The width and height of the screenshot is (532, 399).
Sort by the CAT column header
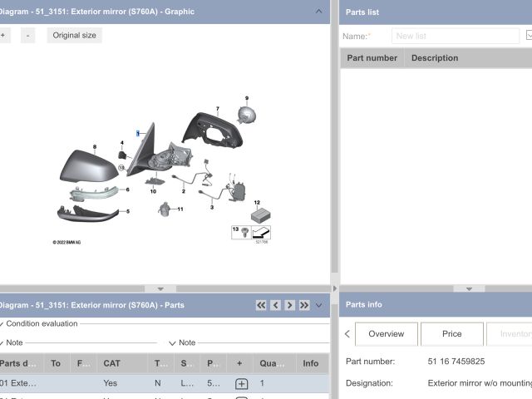tap(111, 363)
